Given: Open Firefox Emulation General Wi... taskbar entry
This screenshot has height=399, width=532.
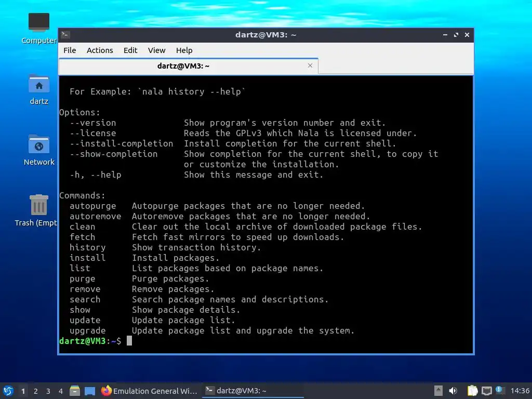Looking at the screenshot, I should tap(149, 391).
